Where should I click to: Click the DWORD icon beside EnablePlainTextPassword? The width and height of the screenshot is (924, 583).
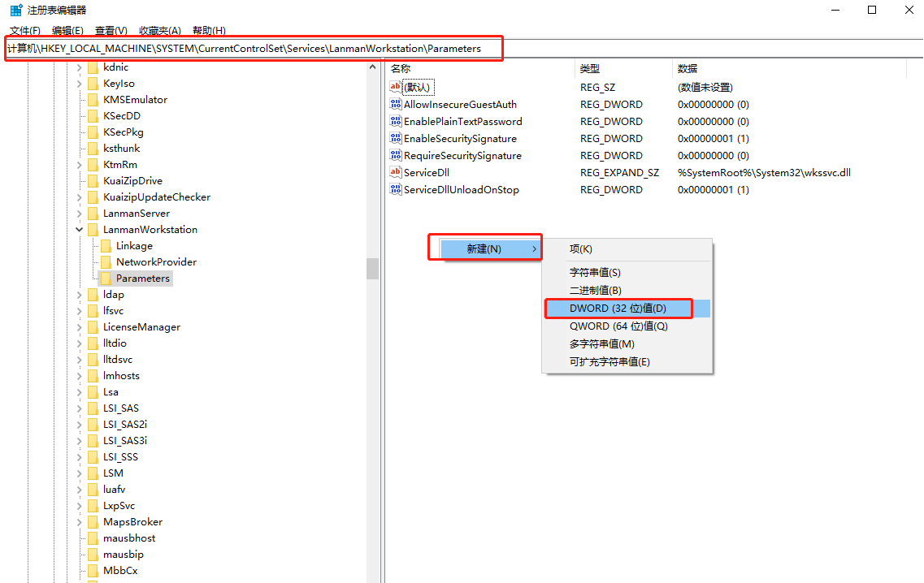[395, 121]
